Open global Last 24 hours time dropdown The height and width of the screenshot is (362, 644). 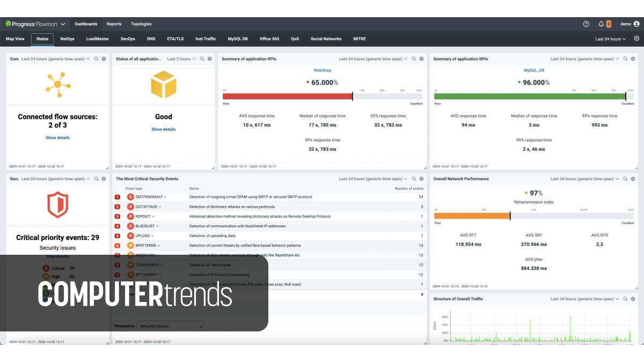pyautogui.click(x=611, y=39)
